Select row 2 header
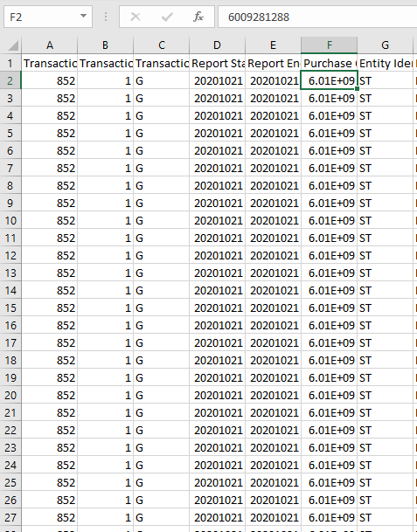The image size is (417, 532). [10, 80]
